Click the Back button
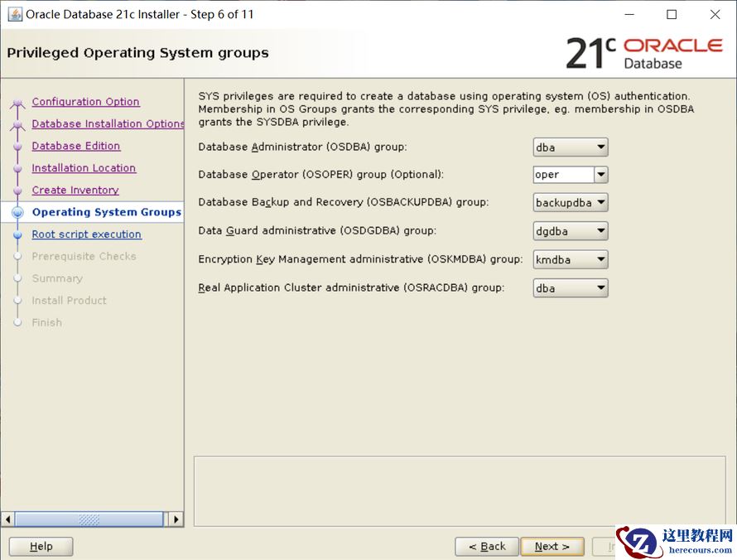Screen dimensions: 737x560 [x=487, y=547]
